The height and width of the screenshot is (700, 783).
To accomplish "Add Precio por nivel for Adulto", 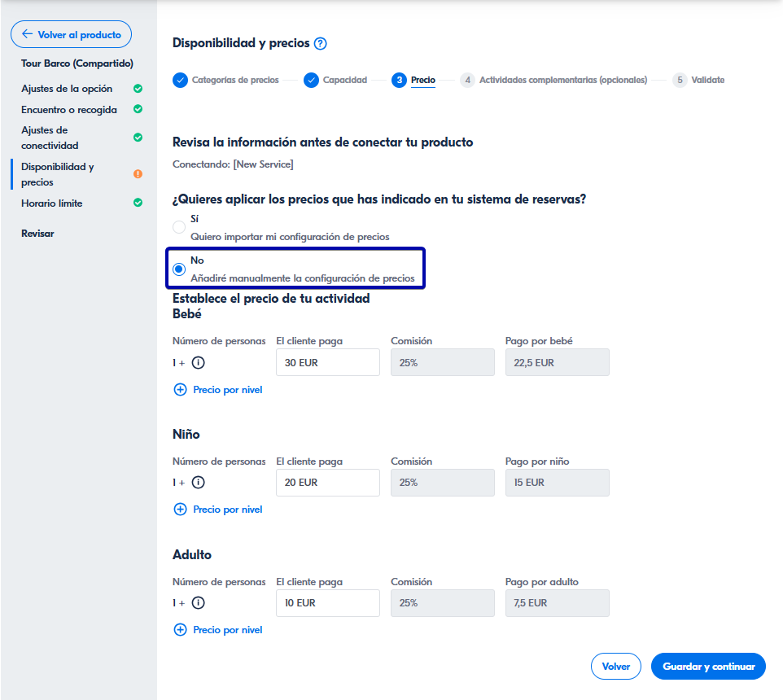I will (x=218, y=630).
